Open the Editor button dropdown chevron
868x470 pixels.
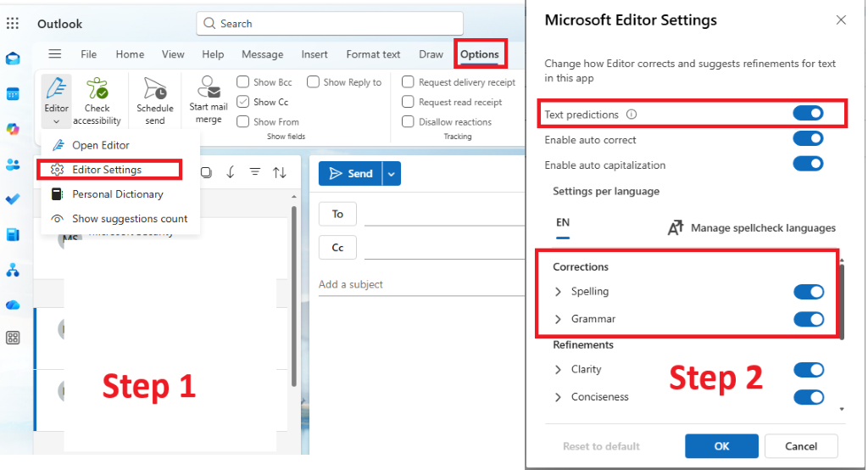click(x=57, y=121)
